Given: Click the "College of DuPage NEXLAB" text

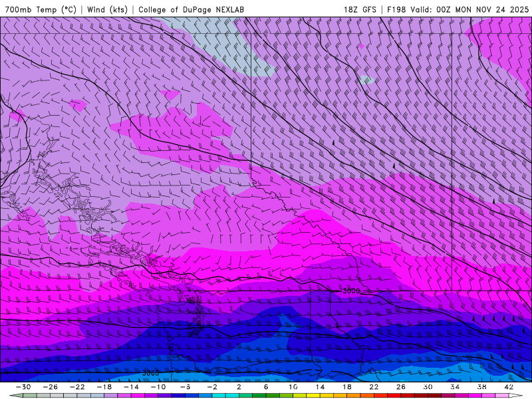Looking at the screenshot, I should click(x=191, y=9).
